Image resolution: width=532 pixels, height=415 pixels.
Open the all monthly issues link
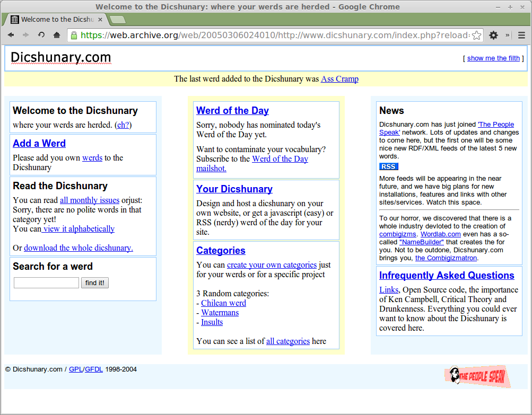pos(90,200)
